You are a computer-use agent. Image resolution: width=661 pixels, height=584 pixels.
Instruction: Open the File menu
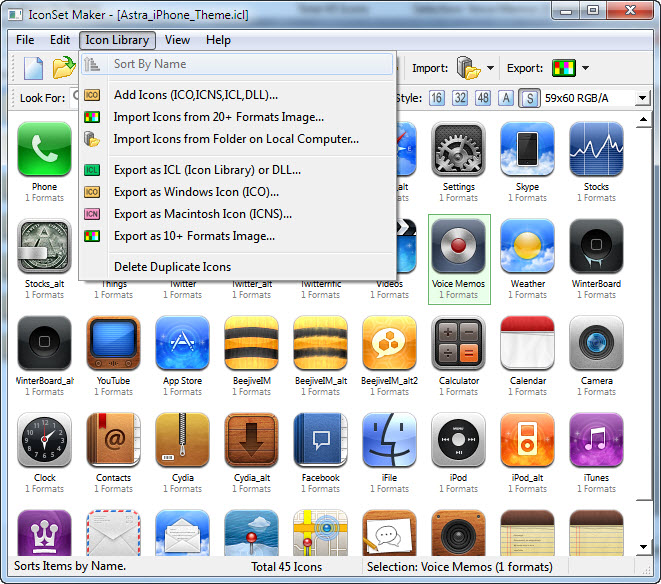tap(25, 40)
